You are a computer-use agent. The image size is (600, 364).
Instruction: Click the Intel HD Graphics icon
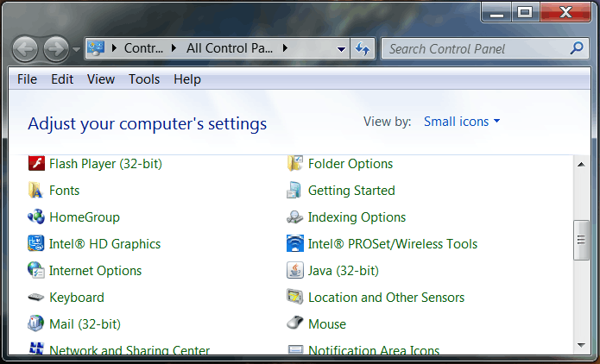coord(36,243)
